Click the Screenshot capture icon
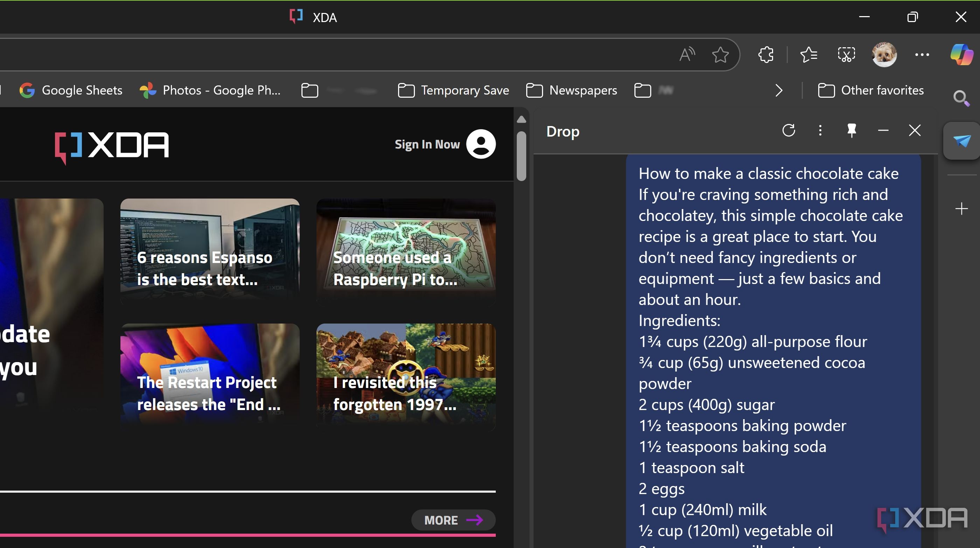The height and width of the screenshot is (548, 980). 846,55
